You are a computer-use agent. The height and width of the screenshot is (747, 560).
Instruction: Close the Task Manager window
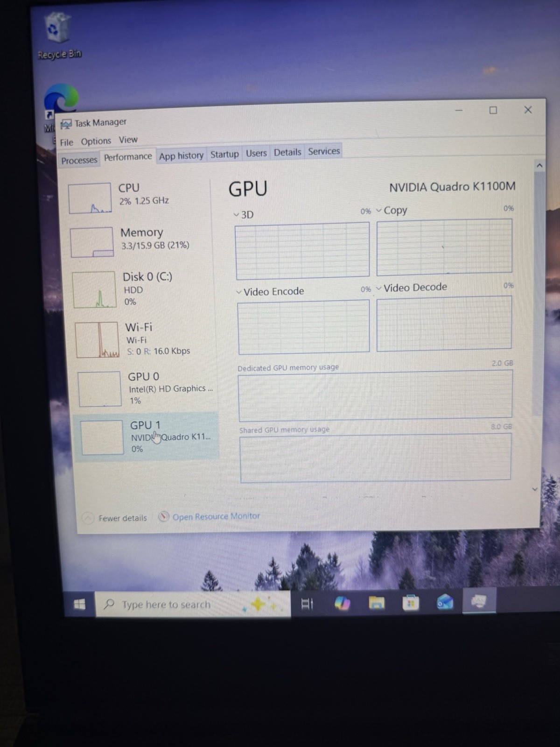tap(528, 110)
